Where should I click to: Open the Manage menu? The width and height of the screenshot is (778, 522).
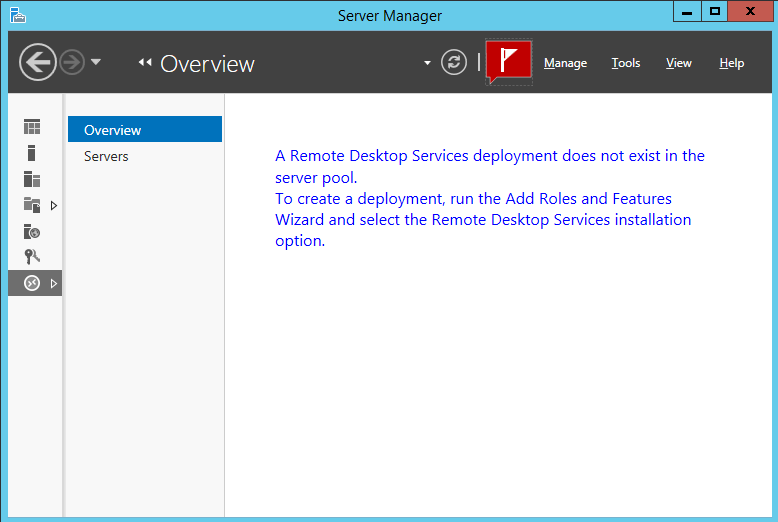pyautogui.click(x=565, y=63)
